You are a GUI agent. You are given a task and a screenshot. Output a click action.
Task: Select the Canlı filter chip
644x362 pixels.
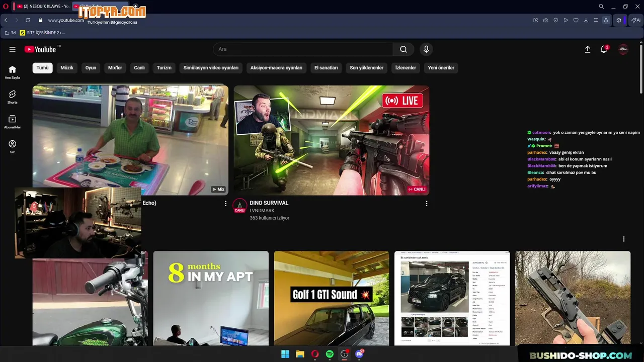pos(139,68)
